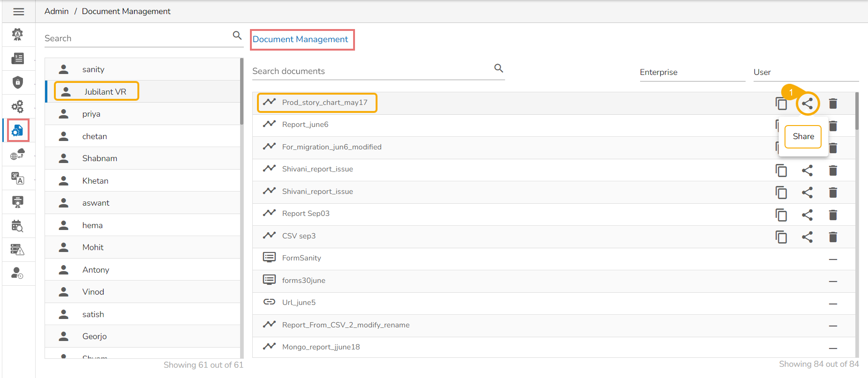The width and height of the screenshot is (868, 378).
Task: Copy the Shivani_report_issue document in fourth row
Action: pos(781,170)
